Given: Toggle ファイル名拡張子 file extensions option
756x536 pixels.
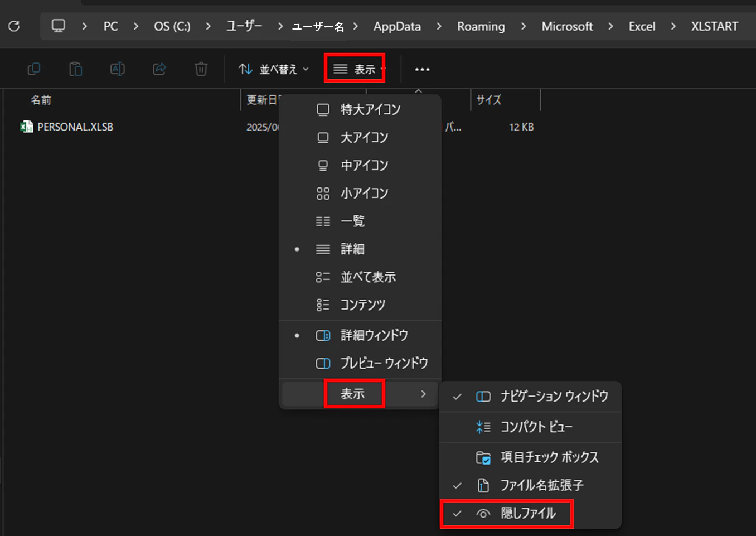Looking at the screenshot, I should point(530,485).
